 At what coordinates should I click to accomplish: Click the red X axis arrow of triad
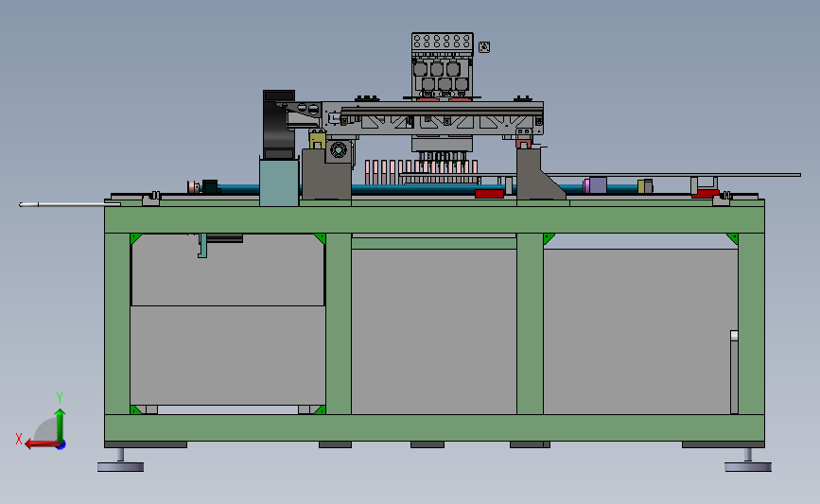click(42, 444)
